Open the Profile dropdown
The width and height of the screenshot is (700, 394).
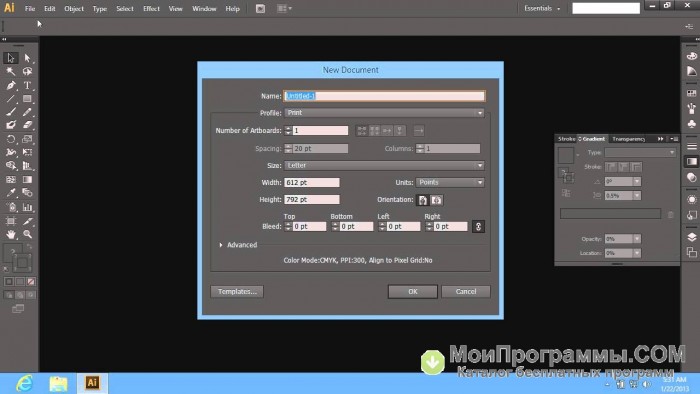click(384, 113)
